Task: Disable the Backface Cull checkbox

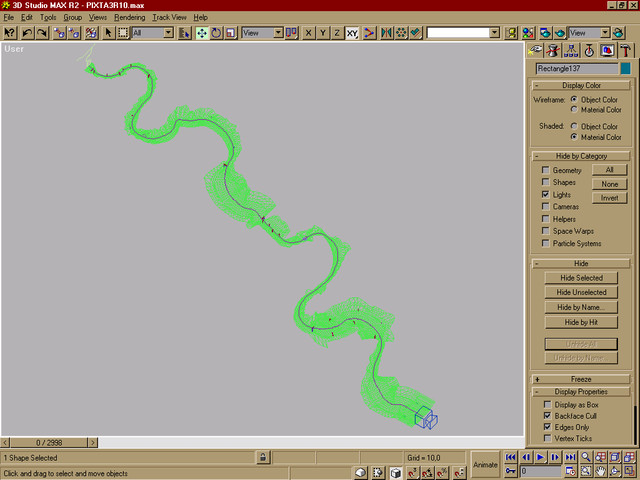Action: pyautogui.click(x=547, y=416)
